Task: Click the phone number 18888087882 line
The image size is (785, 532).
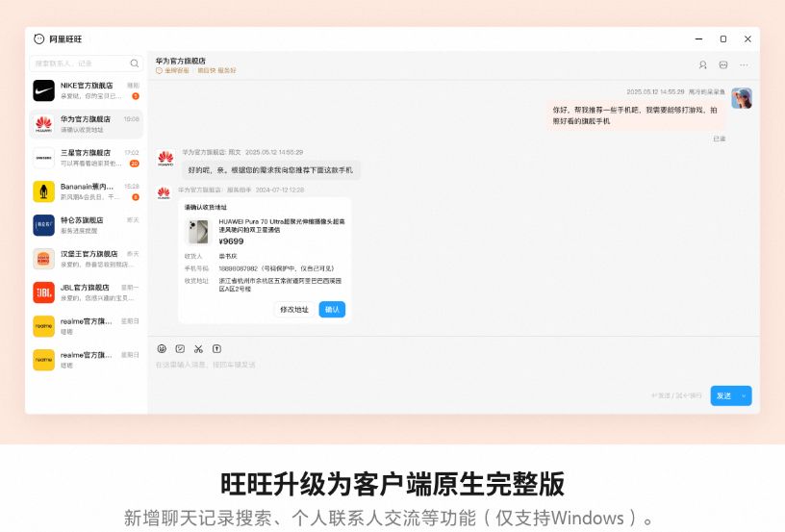Action: coord(276,268)
